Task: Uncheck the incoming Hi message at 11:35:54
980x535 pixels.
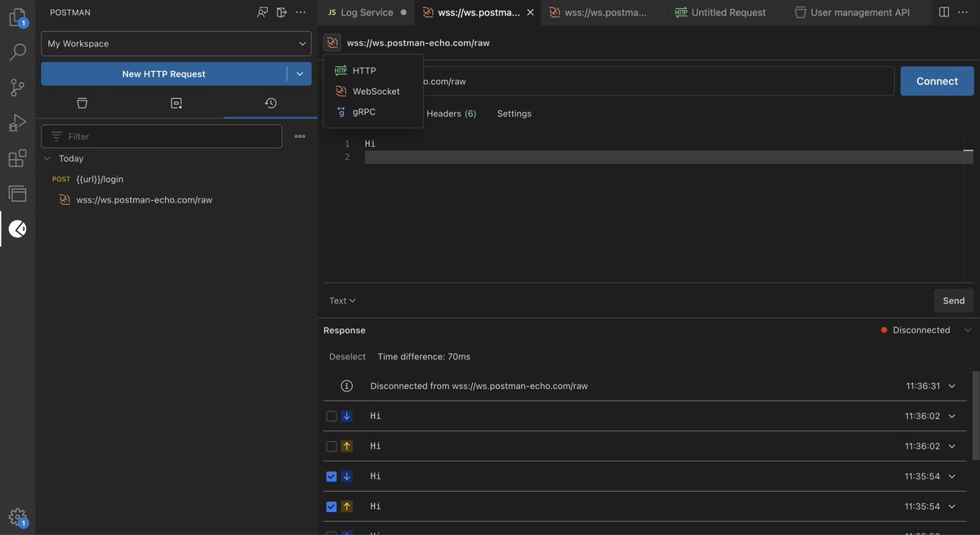Action: point(331,476)
